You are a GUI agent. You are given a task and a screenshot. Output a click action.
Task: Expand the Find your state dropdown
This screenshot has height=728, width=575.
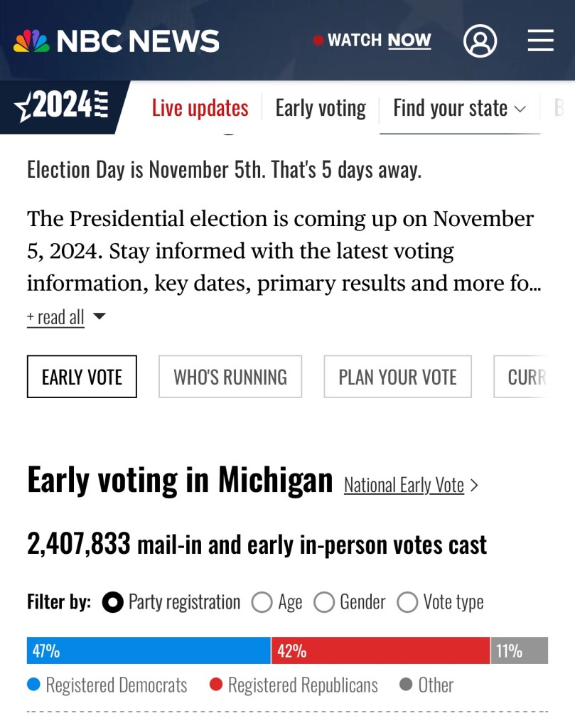[x=459, y=108]
